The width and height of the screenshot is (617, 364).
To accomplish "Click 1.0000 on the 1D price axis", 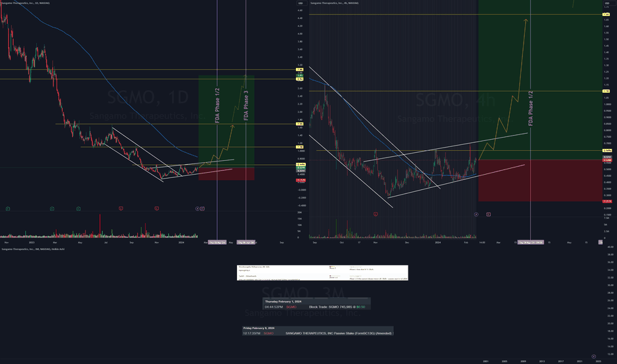I will point(301,151).
